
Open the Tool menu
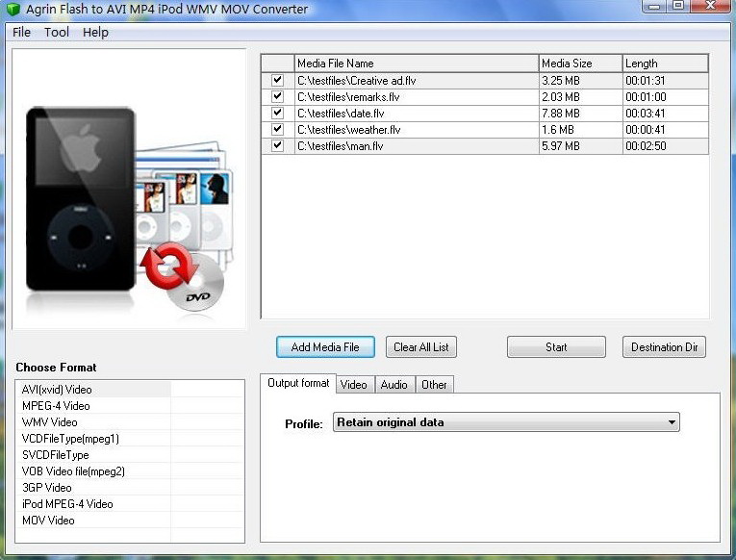[x=57, y=32]
